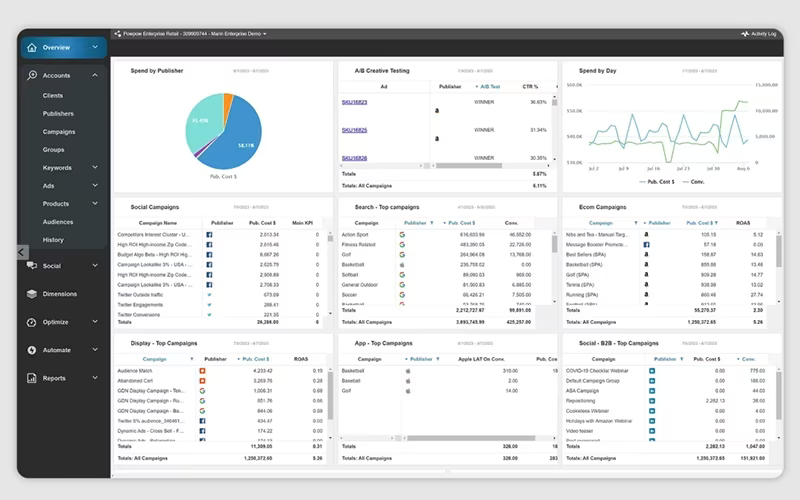Click the Optimize gauge icon
Viewport: 800px width, 500px height.
click(32, 322)
